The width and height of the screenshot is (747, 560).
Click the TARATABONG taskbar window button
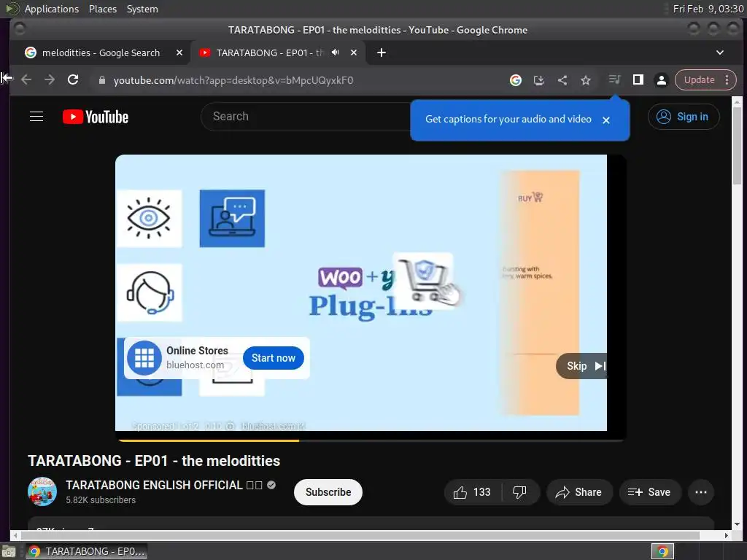pos(87,551)
